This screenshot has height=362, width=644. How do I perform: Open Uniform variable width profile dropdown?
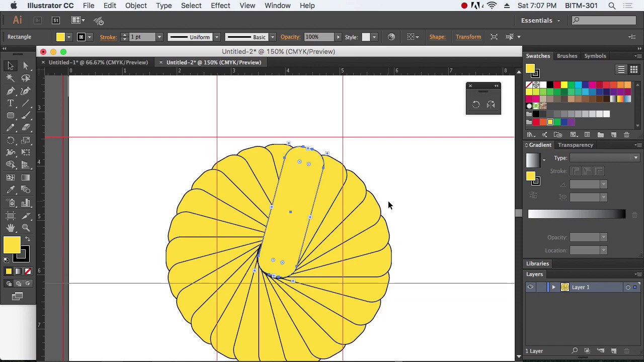[x=216, y=37]
